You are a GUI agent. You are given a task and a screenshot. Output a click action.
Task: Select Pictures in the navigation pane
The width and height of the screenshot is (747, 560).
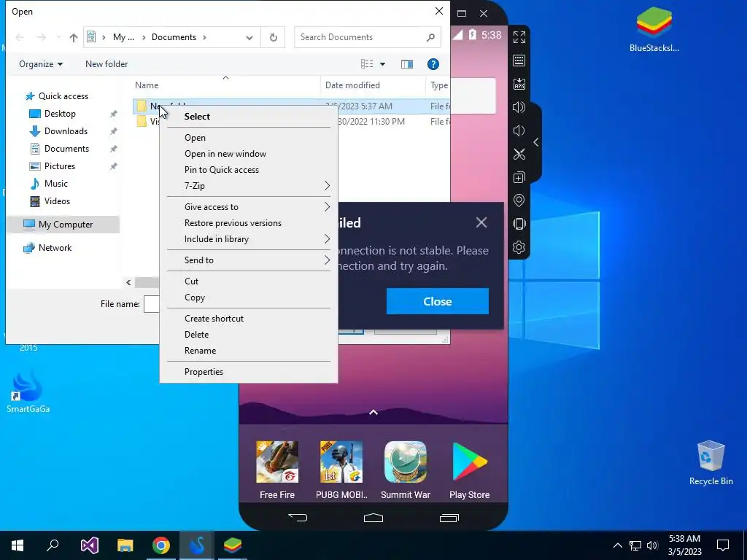(x=60, y=166)
